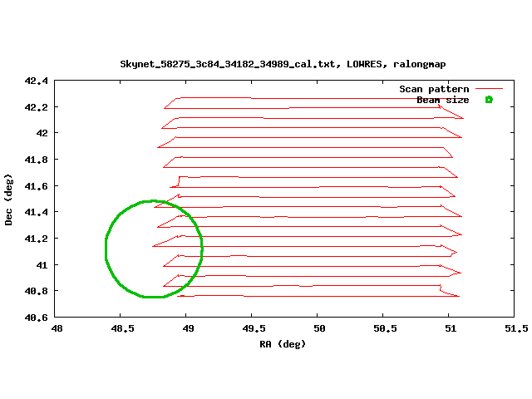Click the 41.4 Dec tick label

[x=36, y=212]
